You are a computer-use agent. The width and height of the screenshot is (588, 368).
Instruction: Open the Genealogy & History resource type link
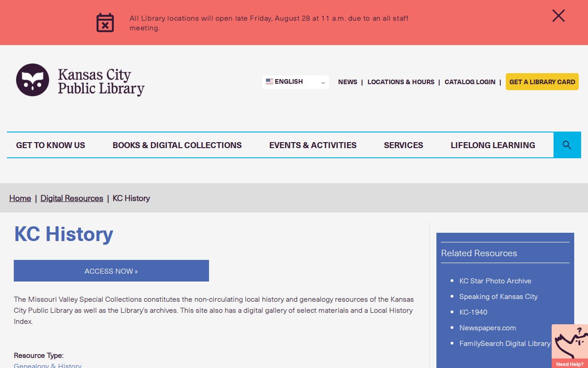point(48,366)
